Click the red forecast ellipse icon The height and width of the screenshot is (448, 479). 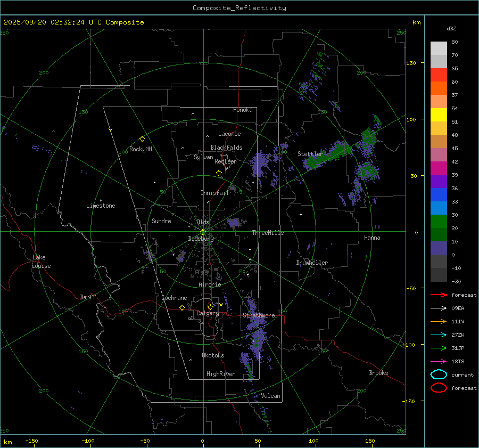tap(439, 388)
